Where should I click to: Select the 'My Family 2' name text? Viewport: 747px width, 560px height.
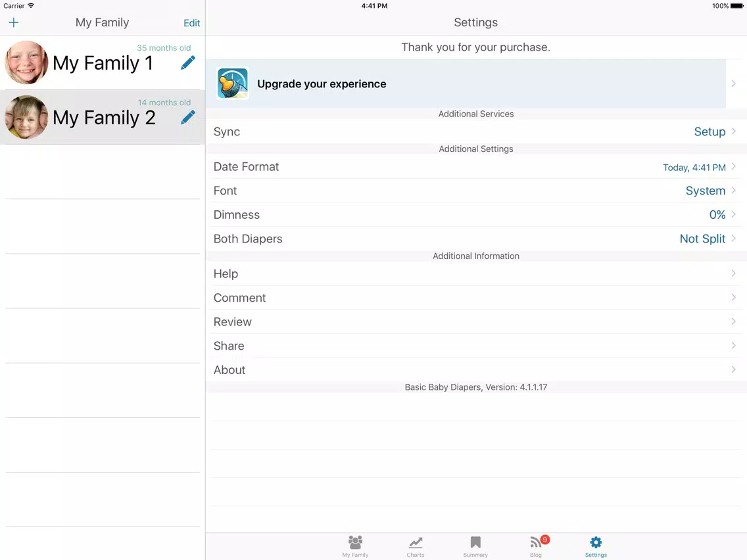click(x=104, y=118)
